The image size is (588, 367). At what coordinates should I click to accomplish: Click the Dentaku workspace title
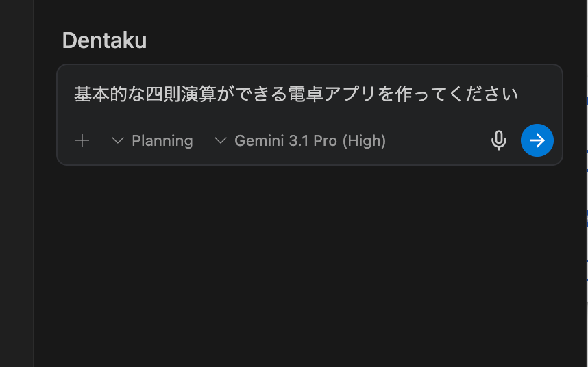(104, 40)
